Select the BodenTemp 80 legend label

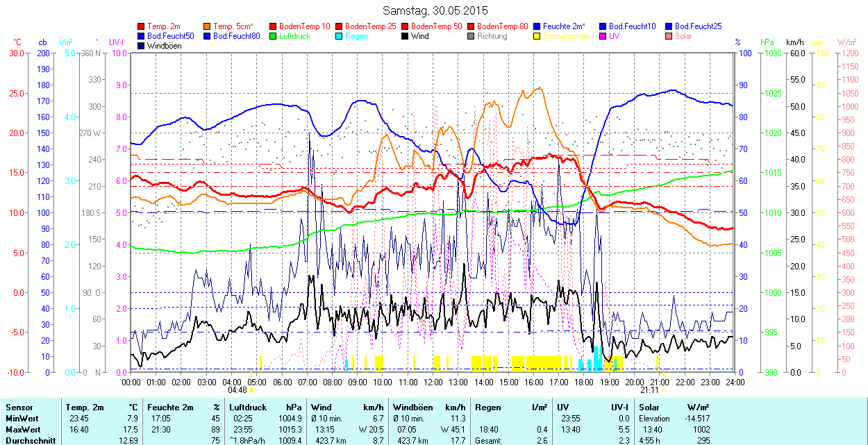(x=503, y=26)
